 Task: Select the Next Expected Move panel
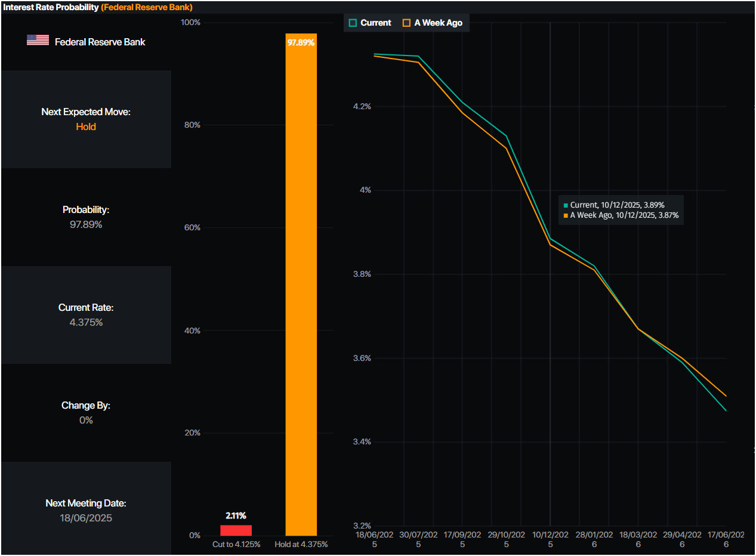pyautogui.click(x=86, y=119)
